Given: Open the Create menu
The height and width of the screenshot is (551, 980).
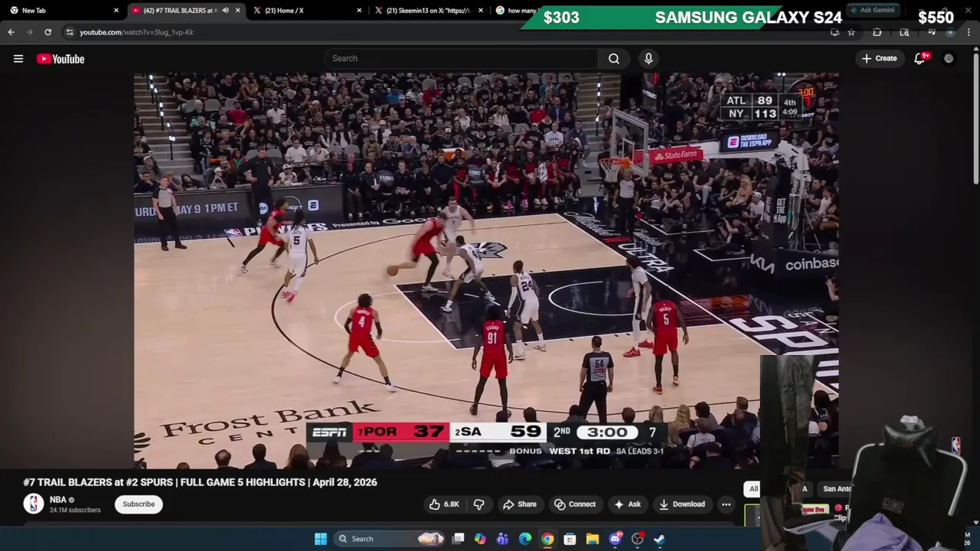Looking at the screenshot, I should point(879,58).
